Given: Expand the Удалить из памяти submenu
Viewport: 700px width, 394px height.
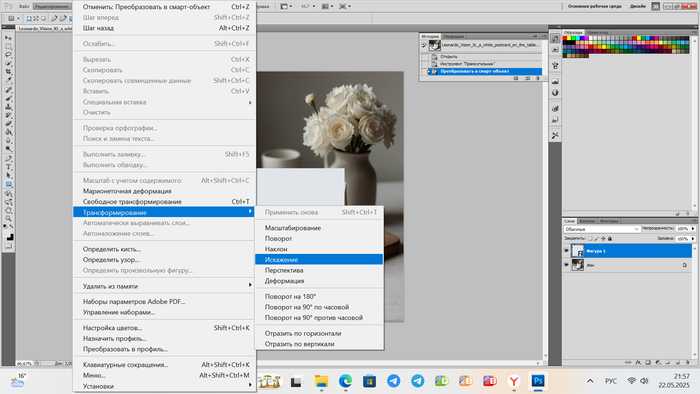Looking at the screenshot, I should [x=164, y=286].
